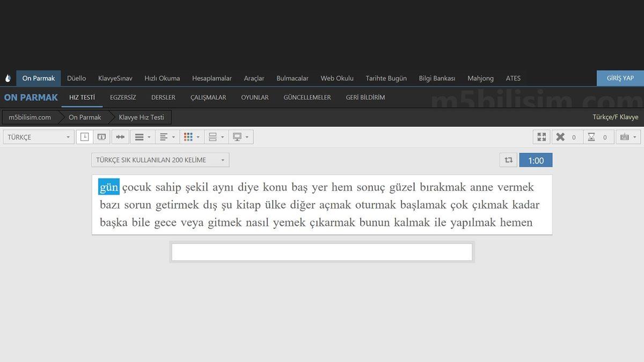Click the GİRİŞ YAP button
The width and height of the screenshot is (644, 362).
[x=619, y=78]
